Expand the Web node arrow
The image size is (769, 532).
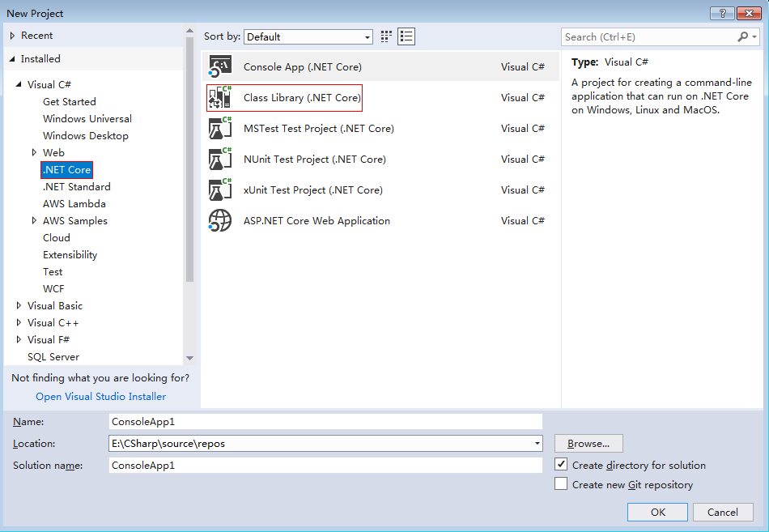pos(34,152)
